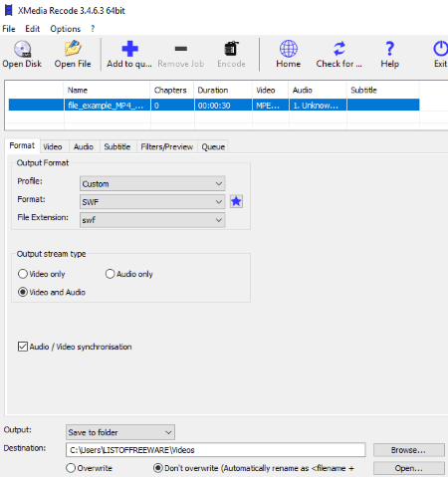The width and height of the screenshot is (448, 477).
Task: Click the blue star favorite icon
Action: (x=236, y=201)
